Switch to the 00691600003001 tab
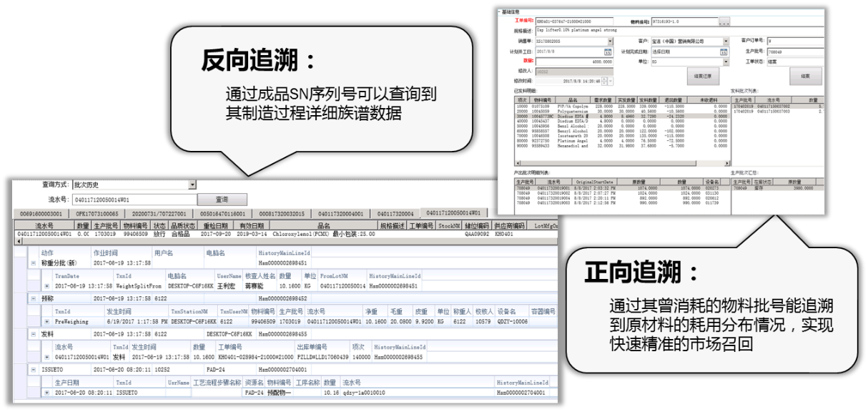 click(41, 213)
